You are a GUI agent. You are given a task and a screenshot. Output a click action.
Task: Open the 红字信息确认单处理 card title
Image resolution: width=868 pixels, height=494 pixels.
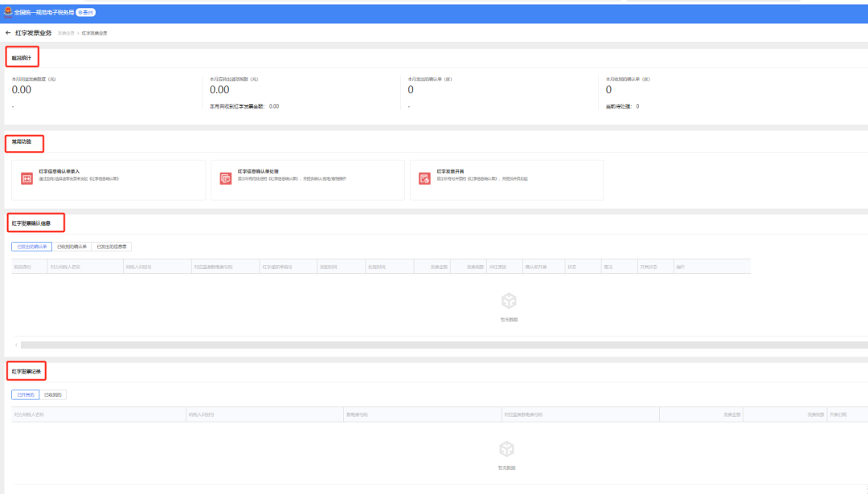[258, 171]
